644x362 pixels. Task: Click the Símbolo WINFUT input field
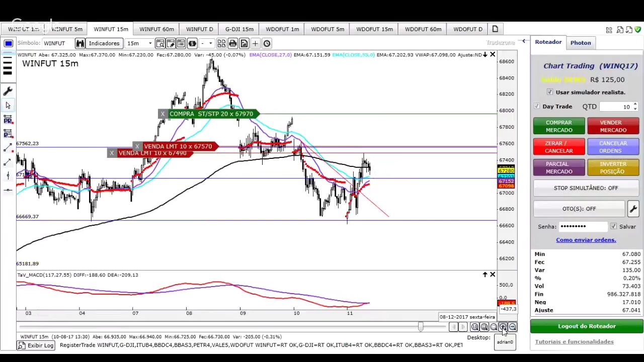pyautogui.click(x=58, y=43)
